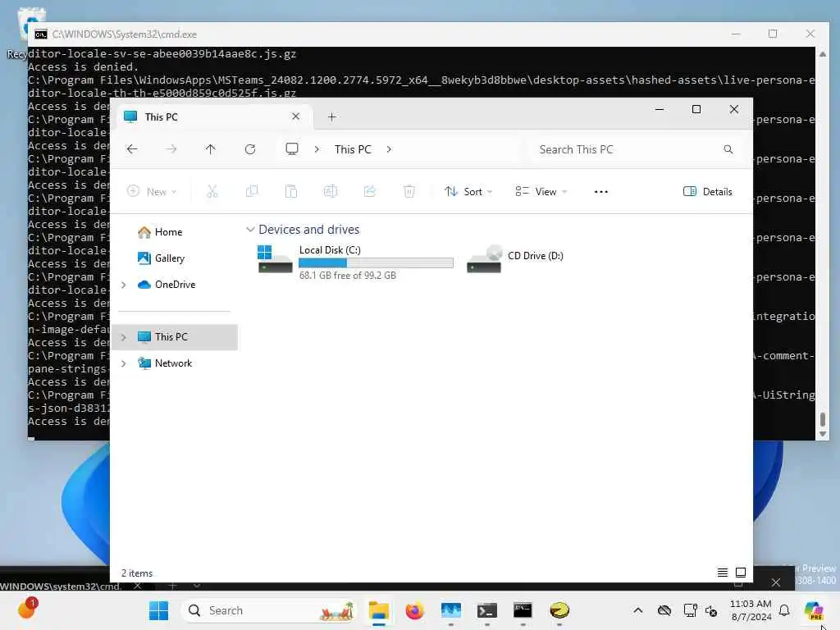
Task: Open Local Disk (C:) drive
Action: (x=356, y=262)
